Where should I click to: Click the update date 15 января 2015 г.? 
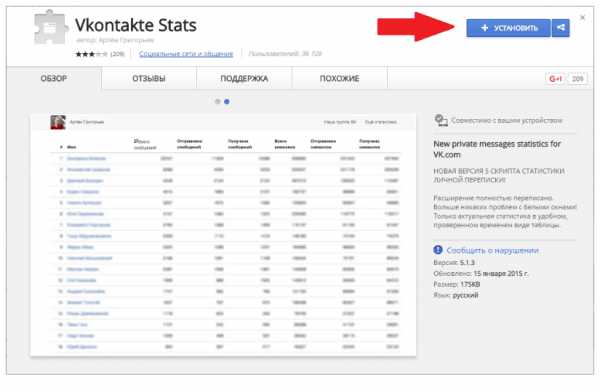click(x=501, y=274)
